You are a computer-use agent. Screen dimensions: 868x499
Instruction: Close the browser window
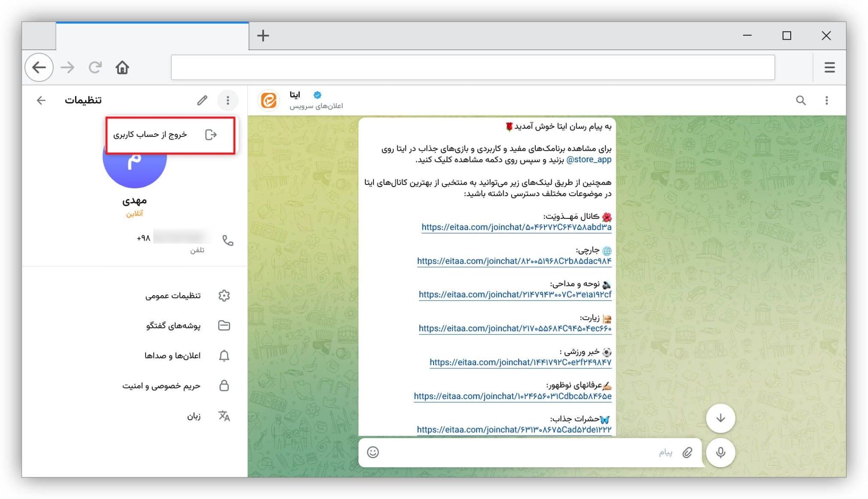click(826, 36)
